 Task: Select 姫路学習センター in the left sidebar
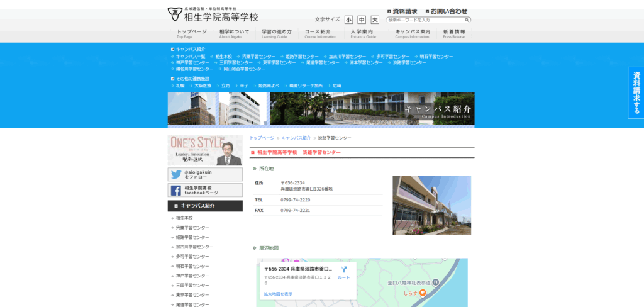coord(192,237)
